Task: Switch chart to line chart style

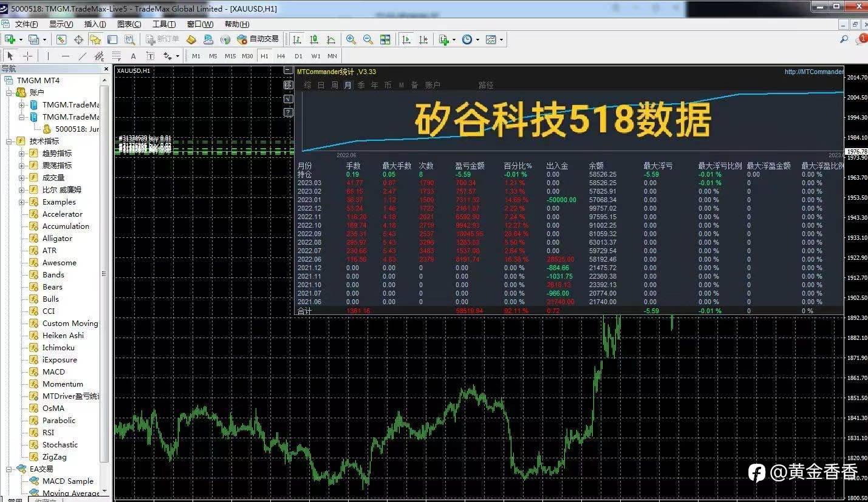Action: pyautogui.click(x=331, y=39)
